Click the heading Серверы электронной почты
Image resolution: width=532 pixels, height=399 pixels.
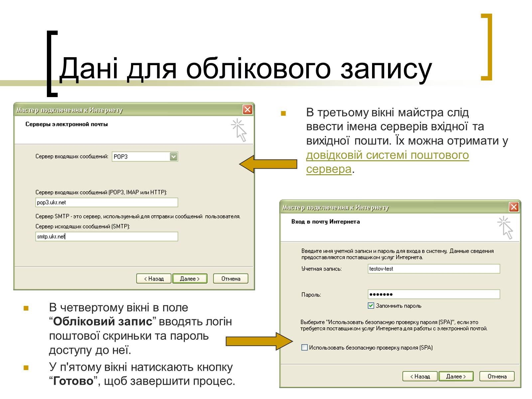pos(66,124)
